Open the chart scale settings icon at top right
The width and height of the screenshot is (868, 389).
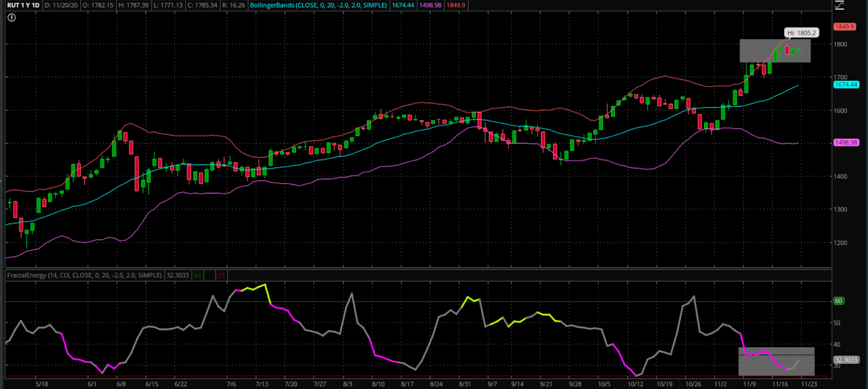(x=839, y=5)
